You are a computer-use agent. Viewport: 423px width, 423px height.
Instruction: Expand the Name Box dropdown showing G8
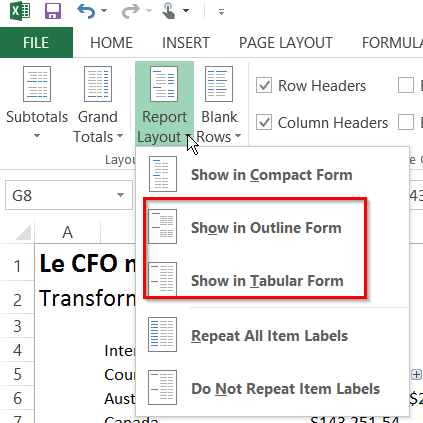point(120,195)
